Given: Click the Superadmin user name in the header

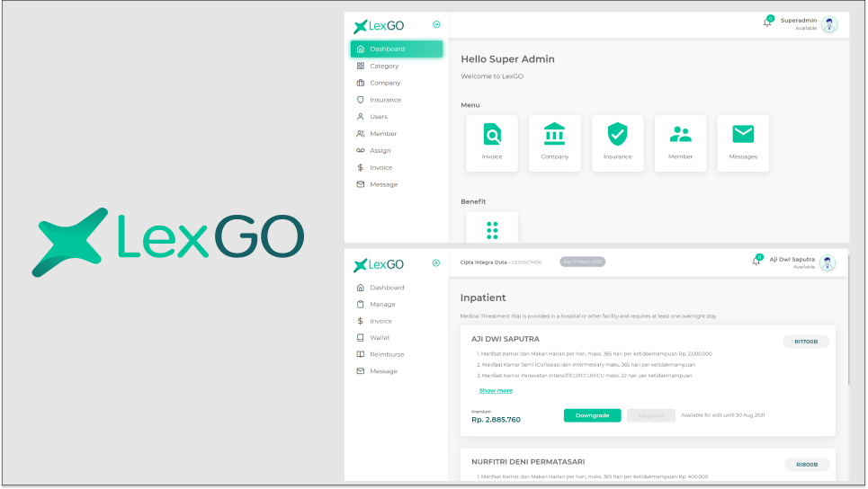Looking at the screenshot, I should [x=799, y=21].
